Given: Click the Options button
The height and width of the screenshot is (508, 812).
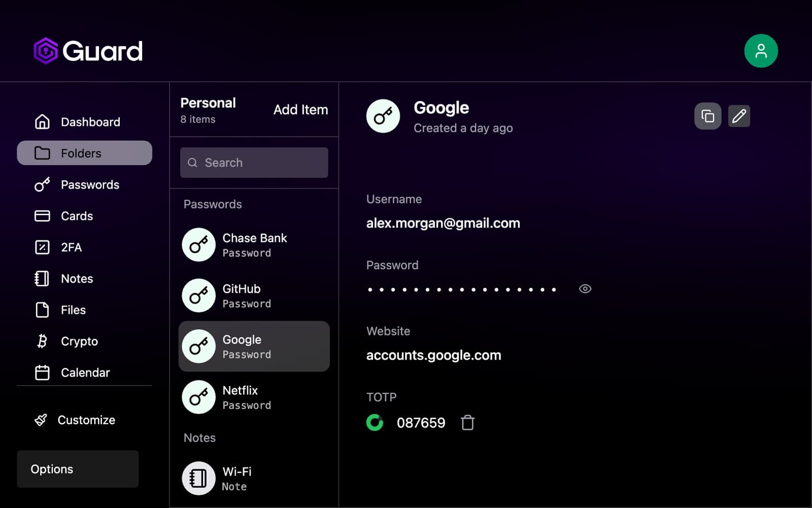Looking at the screenshot, I should [x=78, y=469].
